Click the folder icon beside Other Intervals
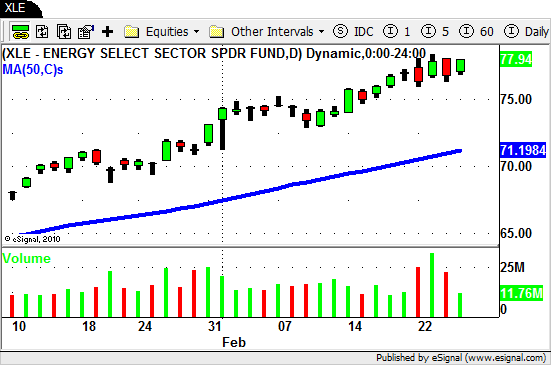The height and width of the screenshot is (365, 551). click(216, 32)
